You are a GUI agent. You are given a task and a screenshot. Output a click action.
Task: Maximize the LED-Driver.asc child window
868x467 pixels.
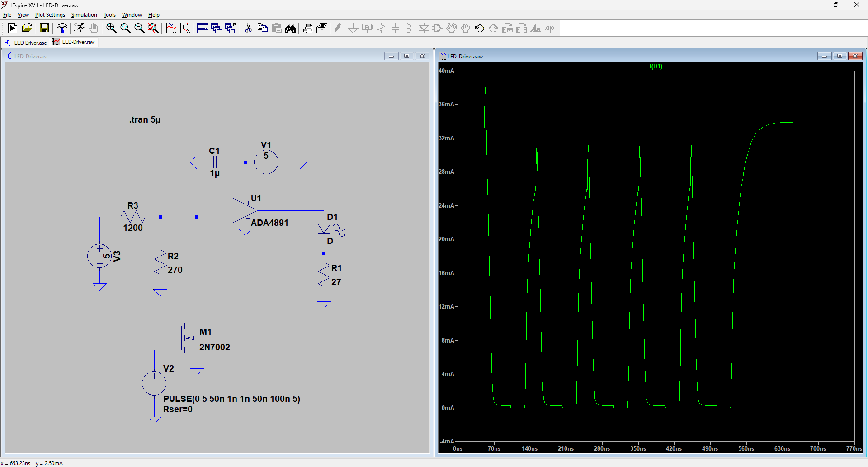coord(406,56)
